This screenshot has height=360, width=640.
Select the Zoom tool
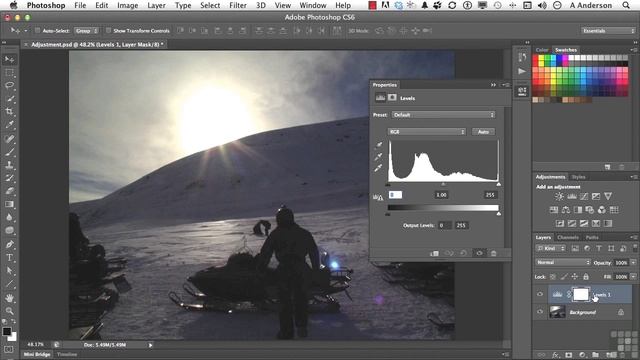[x=9, y=311]
